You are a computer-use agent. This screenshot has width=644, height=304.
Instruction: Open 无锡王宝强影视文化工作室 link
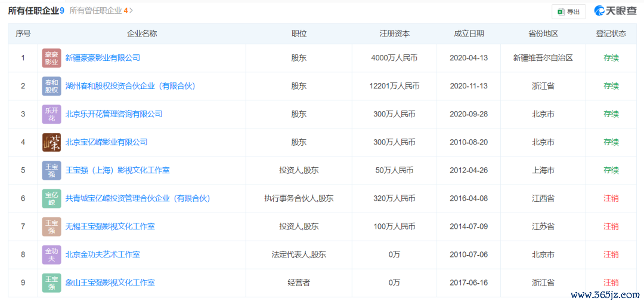tap(110, 226)
